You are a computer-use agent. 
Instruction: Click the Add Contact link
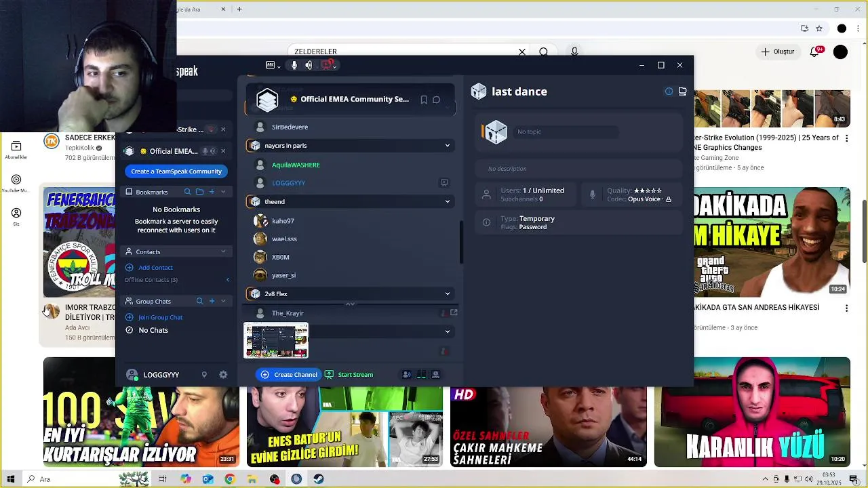pos(155,267)
